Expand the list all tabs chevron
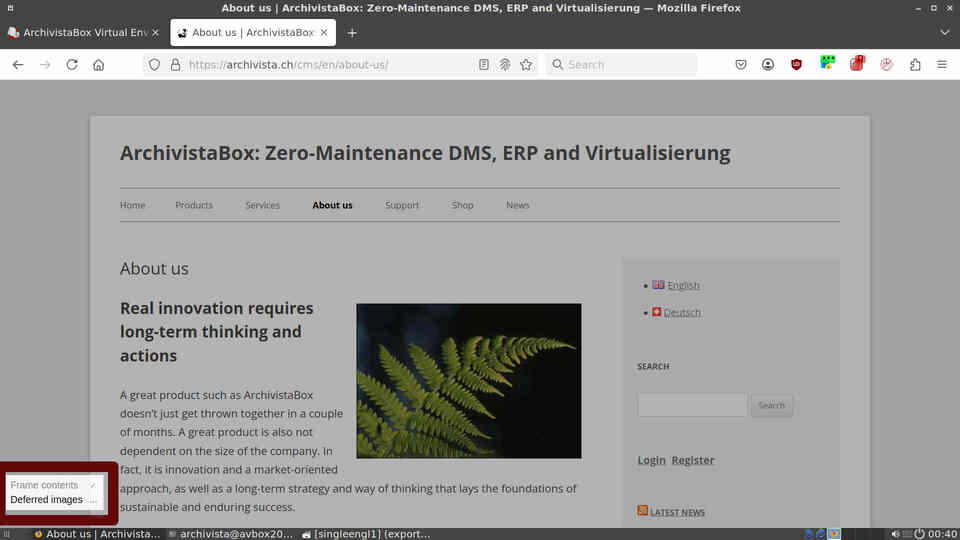The image size is (960, 540). pos(945,32)
